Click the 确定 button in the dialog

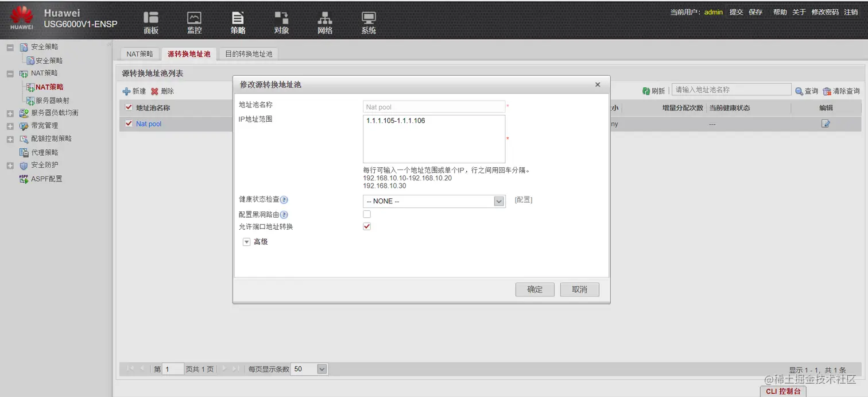534,289
